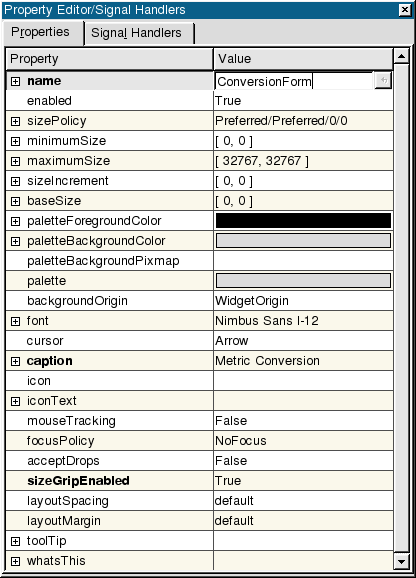This screenshot has height=578, width=416.
Task: Expand the paletteForegroundColor property
Action: point(15,221)
